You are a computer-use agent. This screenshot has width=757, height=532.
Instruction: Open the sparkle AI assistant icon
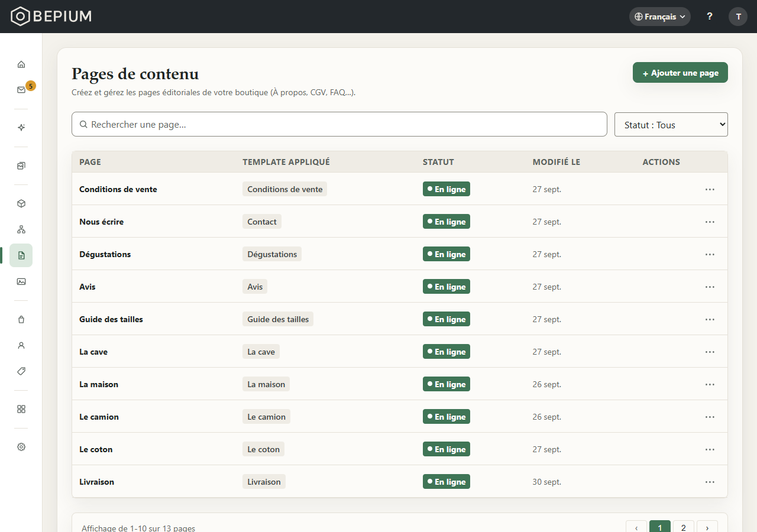(21, 128)
